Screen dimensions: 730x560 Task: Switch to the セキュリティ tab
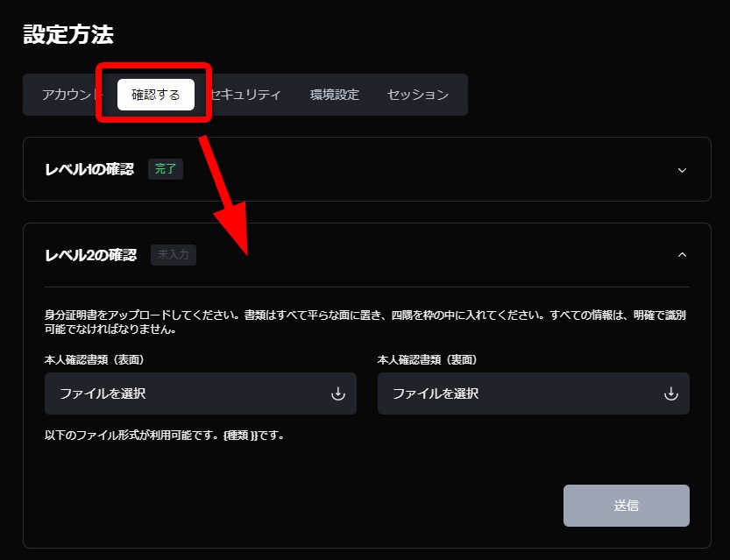[x=245, y=95]
